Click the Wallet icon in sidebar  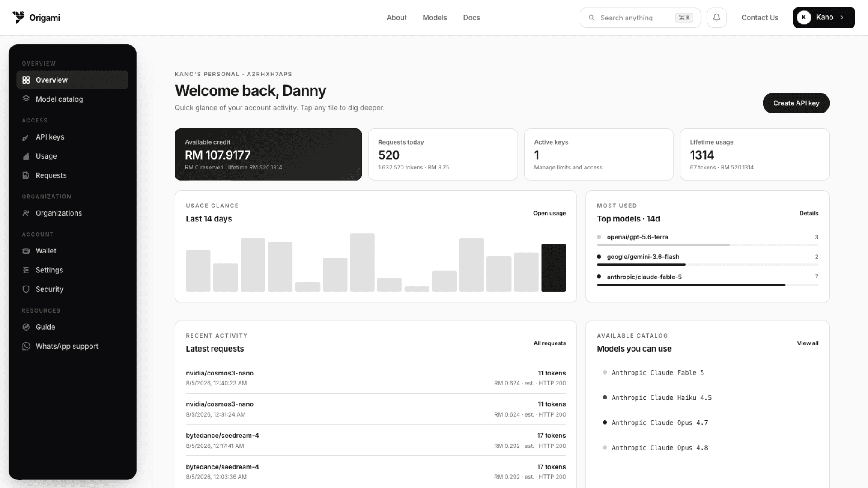pos(26,251)
